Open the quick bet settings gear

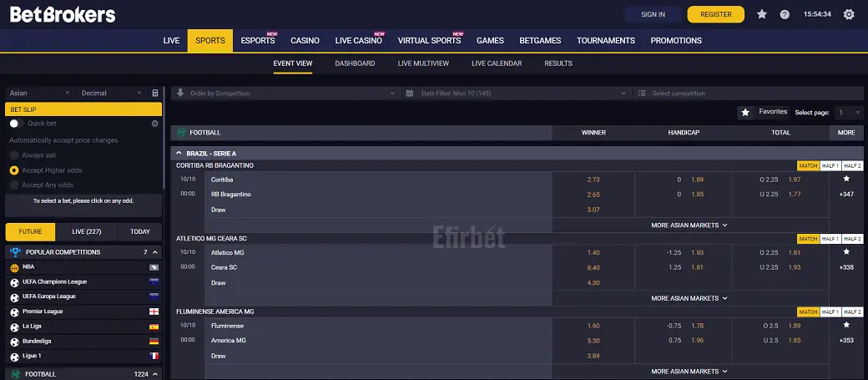(x=155, y=124)
